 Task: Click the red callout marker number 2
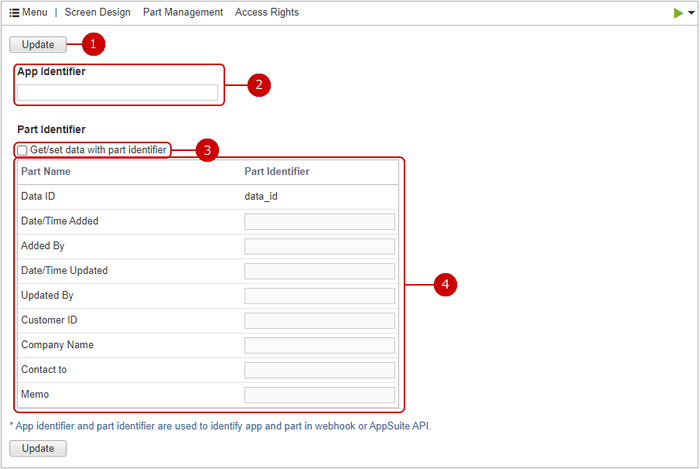coord(258,85)
